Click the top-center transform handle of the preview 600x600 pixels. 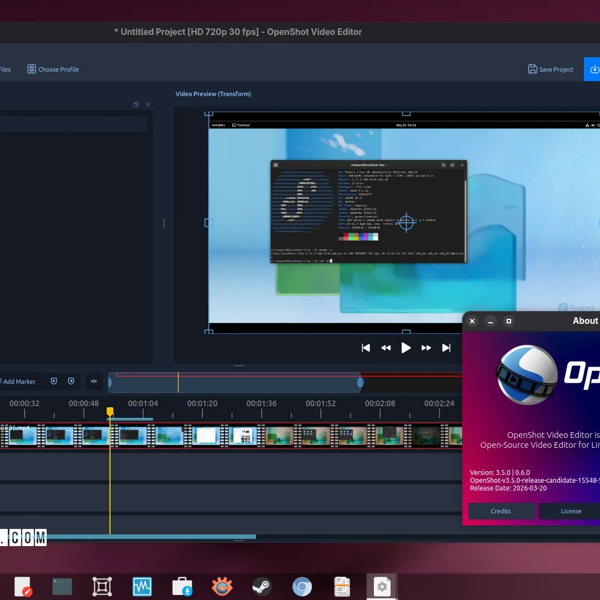(406, 114)
